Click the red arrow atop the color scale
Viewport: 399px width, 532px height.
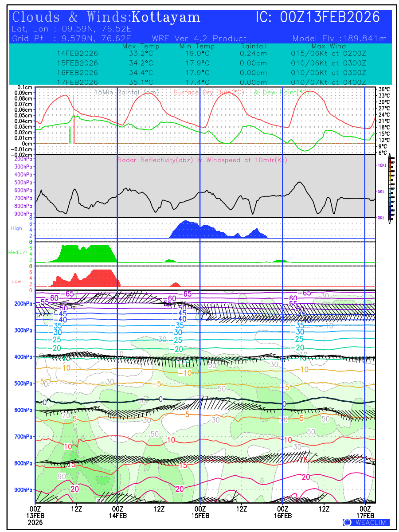click(x=390, y=156)
